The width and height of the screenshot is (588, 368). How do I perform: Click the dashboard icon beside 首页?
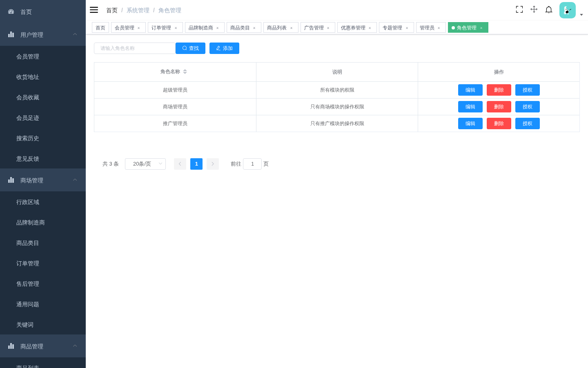(x=11, y=12)
